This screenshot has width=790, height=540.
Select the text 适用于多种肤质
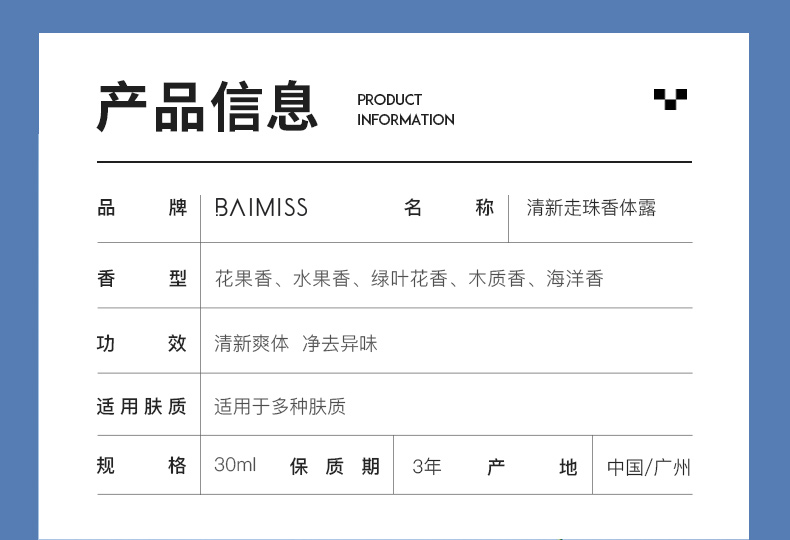tap(280, 406)
